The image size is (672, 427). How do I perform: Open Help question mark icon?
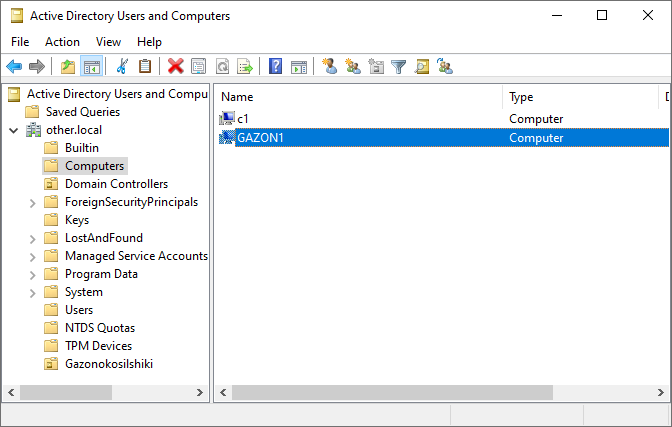275,66
